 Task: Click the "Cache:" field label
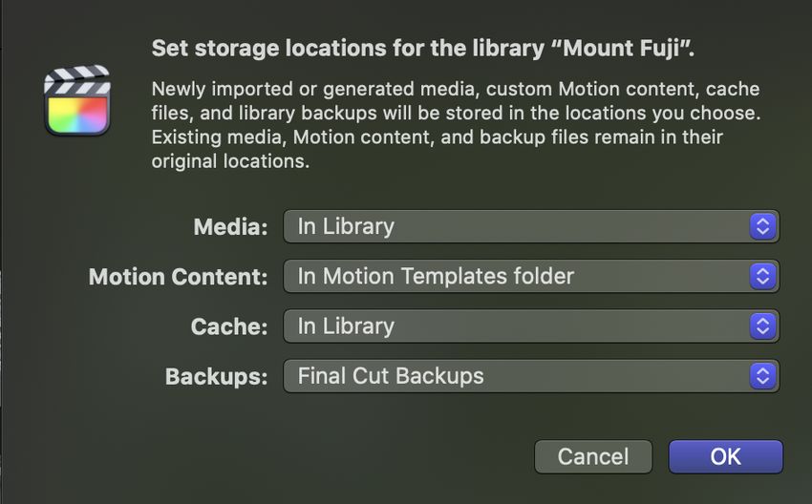click(x=229, y=326)
